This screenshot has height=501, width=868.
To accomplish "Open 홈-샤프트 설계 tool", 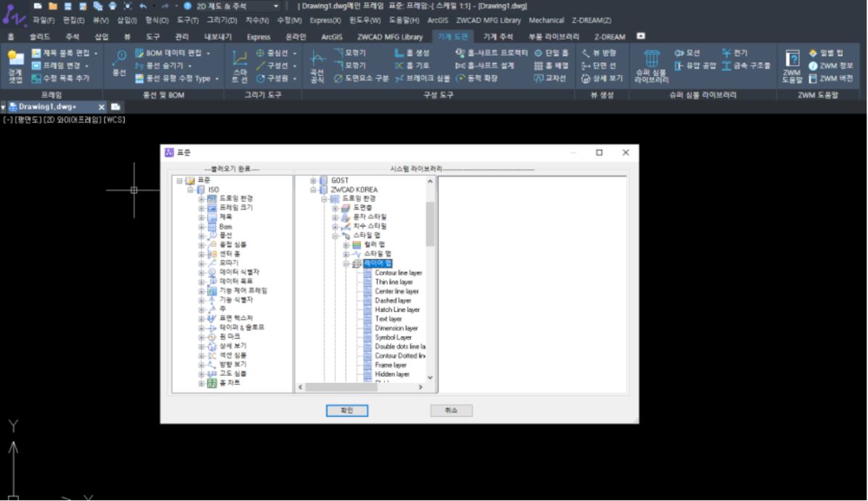I will tap(485, 66).
